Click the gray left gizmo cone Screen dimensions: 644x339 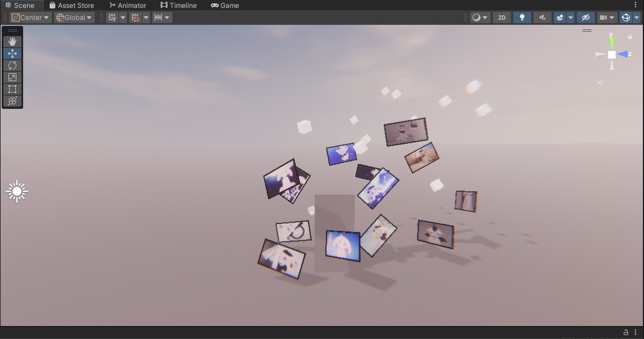click(x=601, y=54)
